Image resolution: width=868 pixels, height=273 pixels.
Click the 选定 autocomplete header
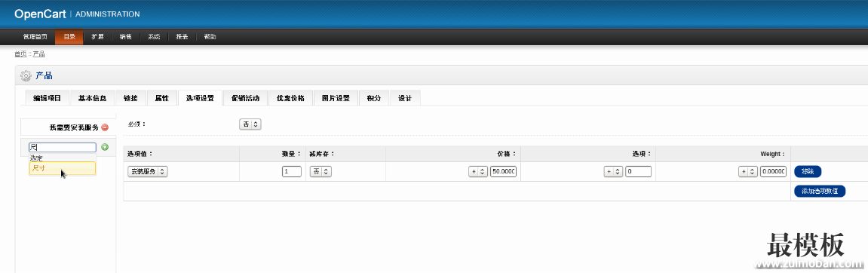(x=36, y=158)
